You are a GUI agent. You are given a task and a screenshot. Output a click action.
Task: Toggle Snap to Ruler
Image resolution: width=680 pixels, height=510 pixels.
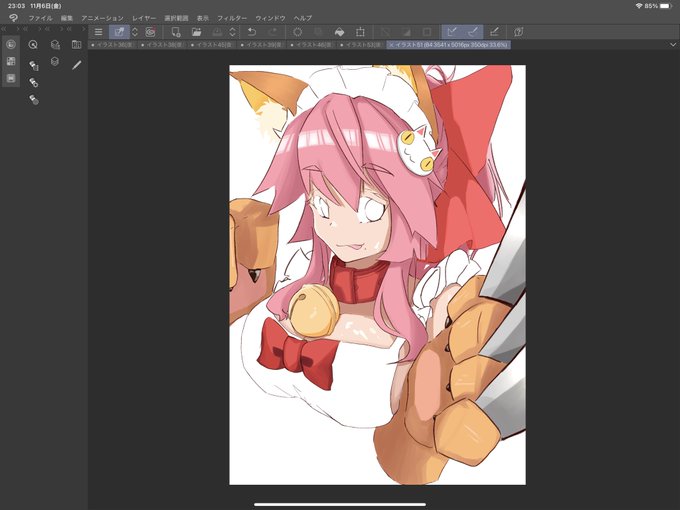[452, 32]
